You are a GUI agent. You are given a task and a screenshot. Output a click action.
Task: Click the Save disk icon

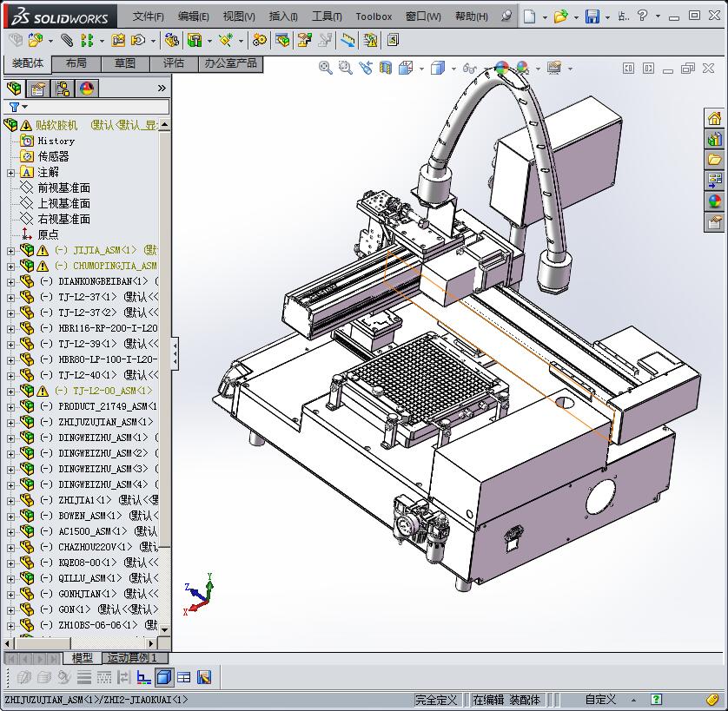[x=592, y=16]
